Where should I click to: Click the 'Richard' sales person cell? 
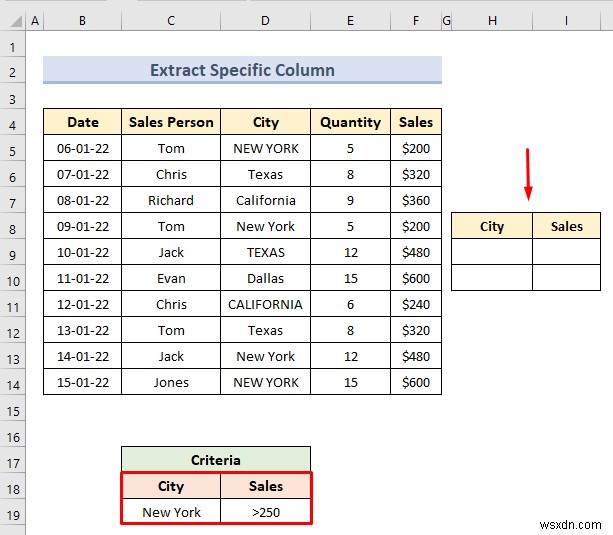coord(171,200)
